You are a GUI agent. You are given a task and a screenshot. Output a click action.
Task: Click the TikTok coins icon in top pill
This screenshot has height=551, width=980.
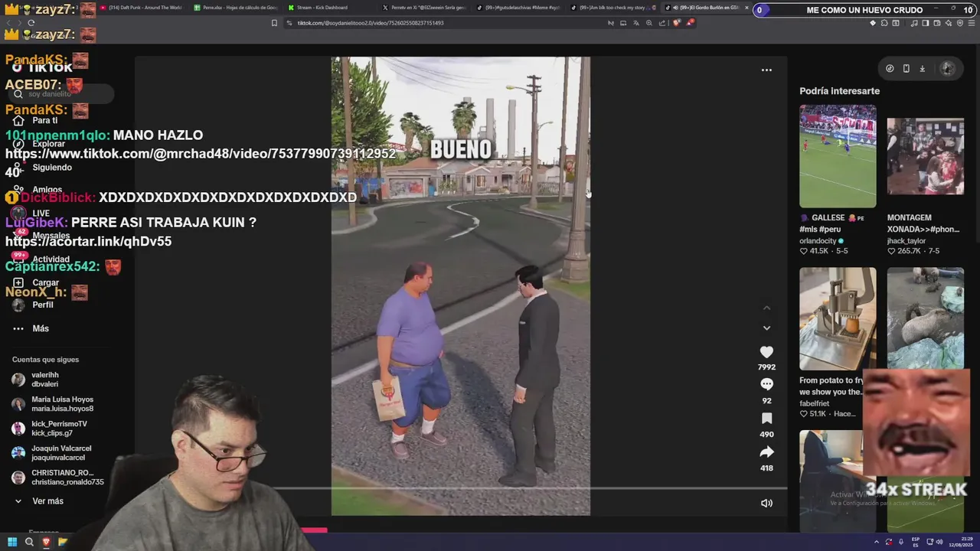tap(890, 68)
